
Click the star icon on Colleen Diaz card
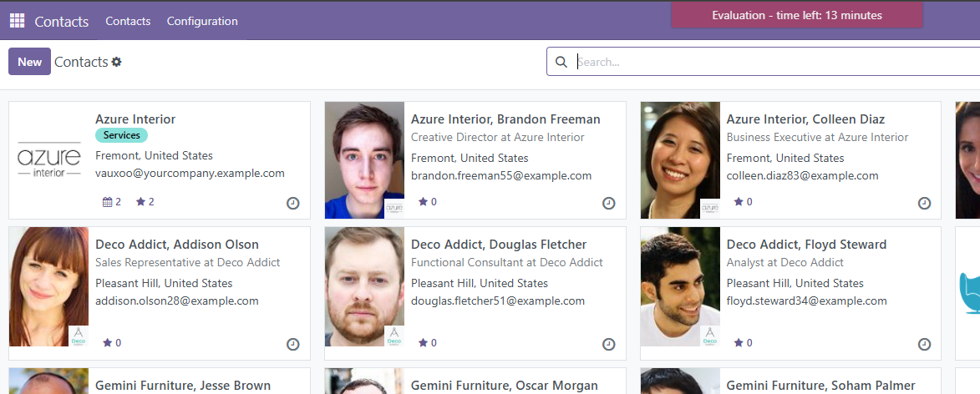point(739,202)
